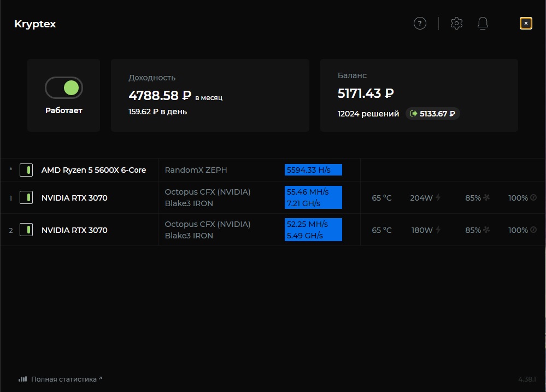This screenshot has height=392, width=546.
Task: Click the Доходность monthly income card
Action: tap(210, 95)
